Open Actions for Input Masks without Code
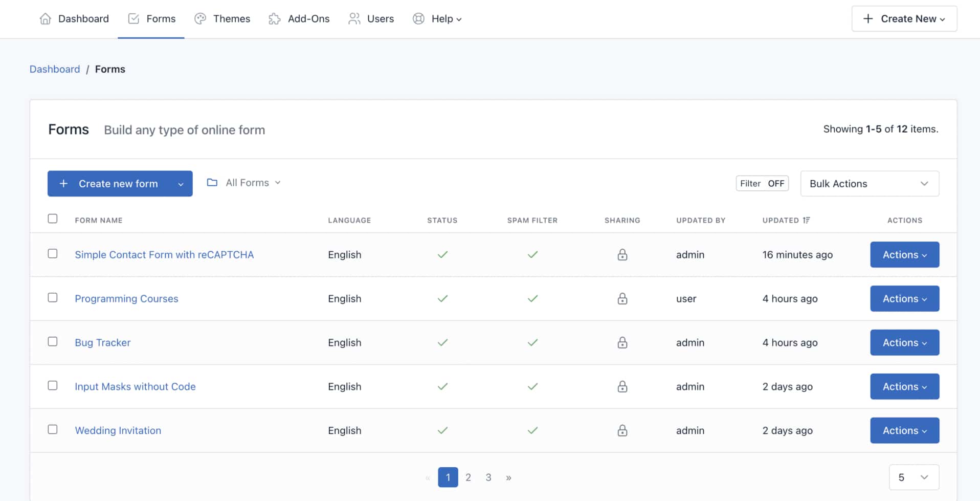The width and height of the screenshot is (980, 501). coord(904,386)
